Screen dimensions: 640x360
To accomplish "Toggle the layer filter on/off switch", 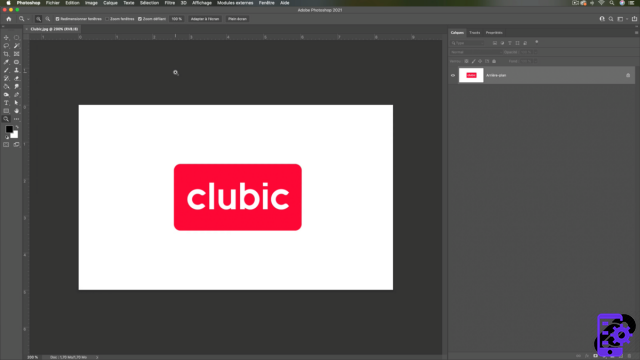I will [x=537, y=42].
